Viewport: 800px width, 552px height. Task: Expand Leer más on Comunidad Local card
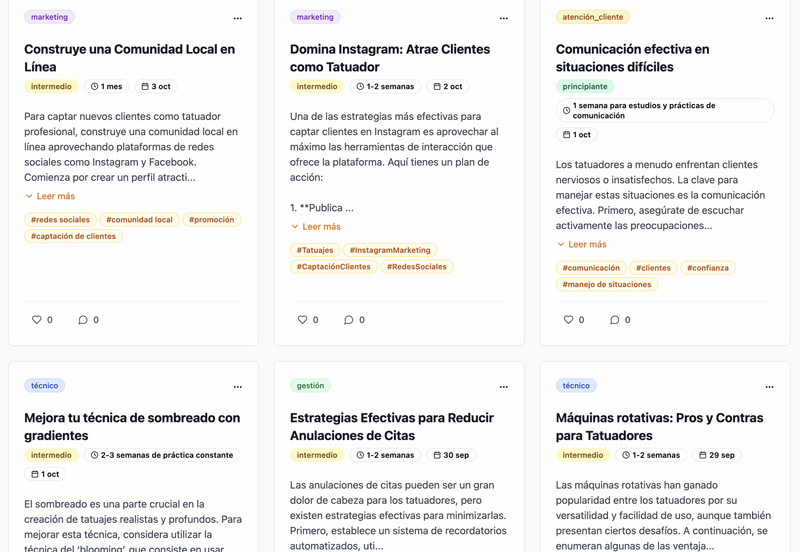tap(50, 196)
